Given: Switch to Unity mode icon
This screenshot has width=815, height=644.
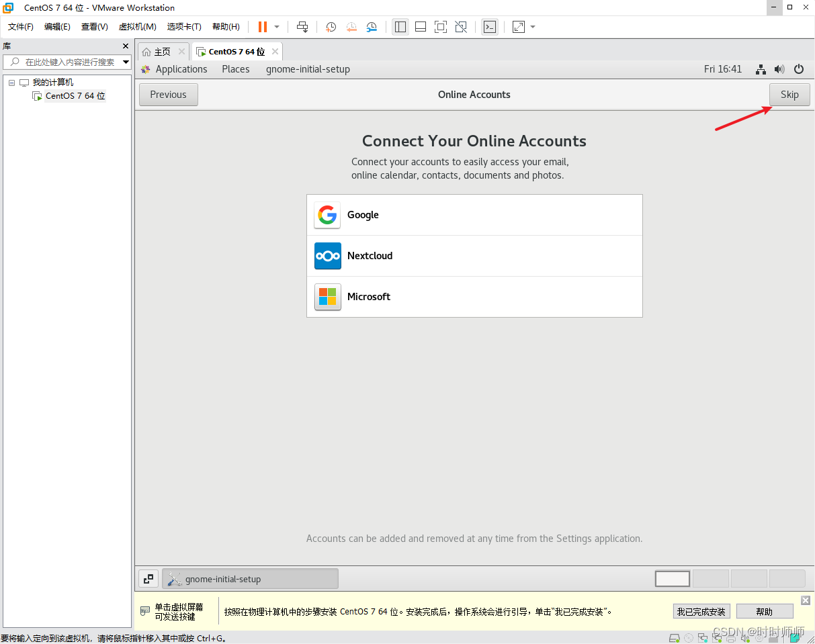Looking at the screenshot, I should point(461,27).
